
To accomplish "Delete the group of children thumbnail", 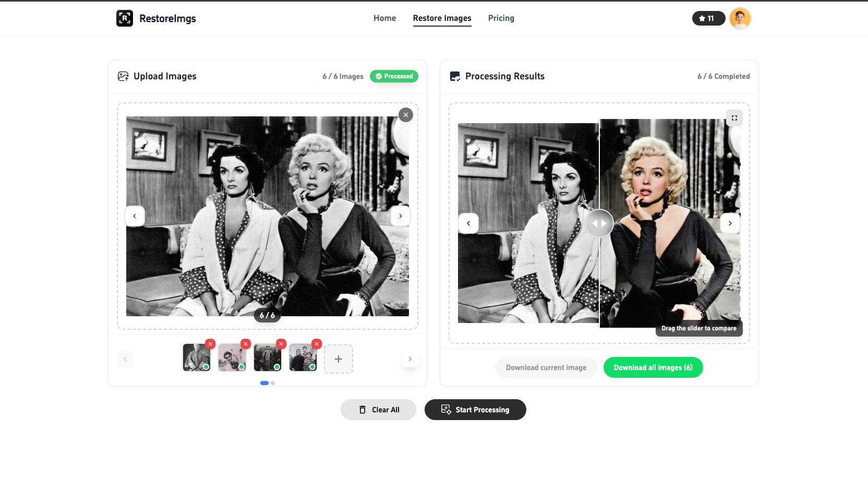I will coord(317,344).
